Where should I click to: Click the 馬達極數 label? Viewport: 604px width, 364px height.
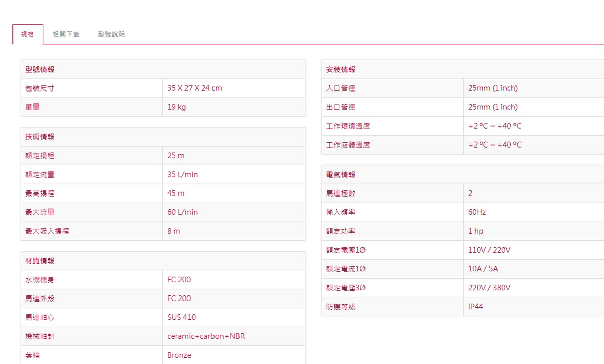pyautogui.click(x=341, y=193)
